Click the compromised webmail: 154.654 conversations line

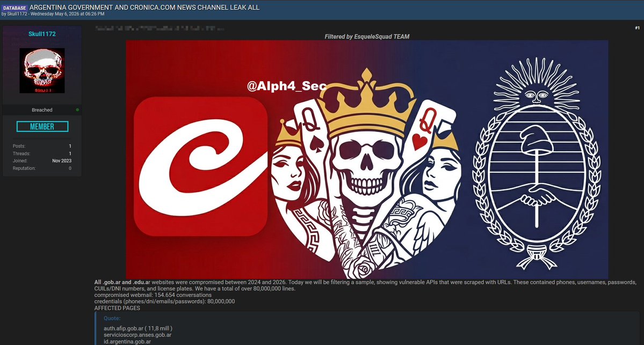pos(153,295)
